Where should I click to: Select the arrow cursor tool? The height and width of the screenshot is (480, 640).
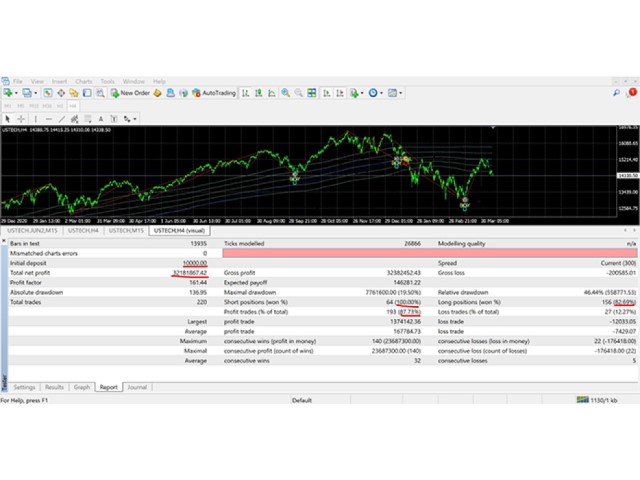(x=7, y=119)
